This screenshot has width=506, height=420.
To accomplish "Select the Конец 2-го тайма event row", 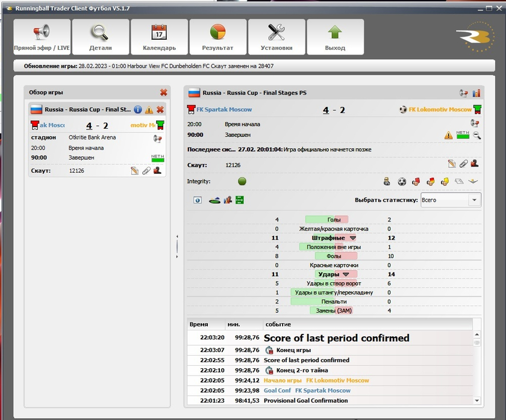I will pyautogui.click(x=330, y=371).
